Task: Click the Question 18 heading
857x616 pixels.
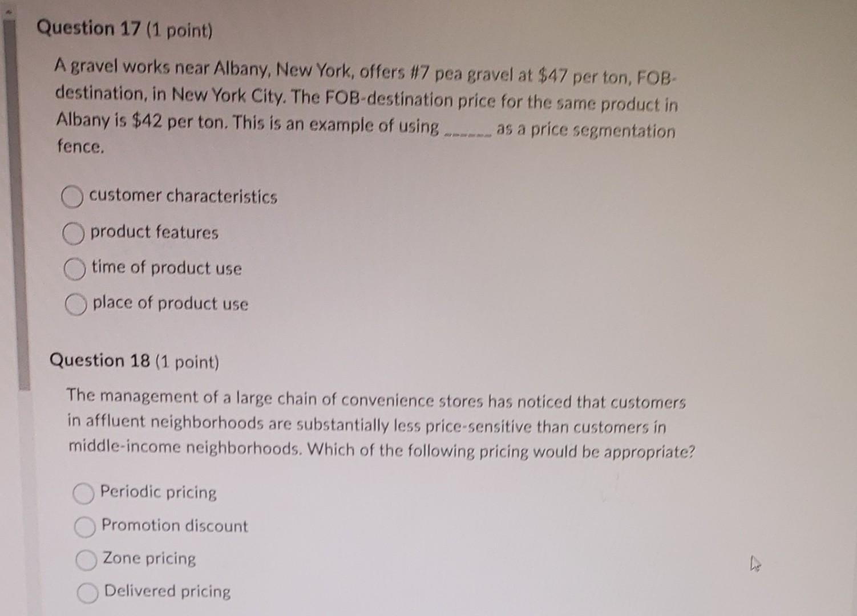Action: click(134, 361)
